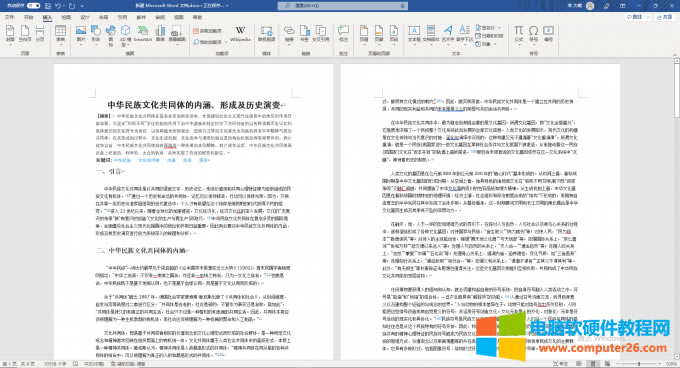Switch to the Design ribbon tab

pos(85,17)
